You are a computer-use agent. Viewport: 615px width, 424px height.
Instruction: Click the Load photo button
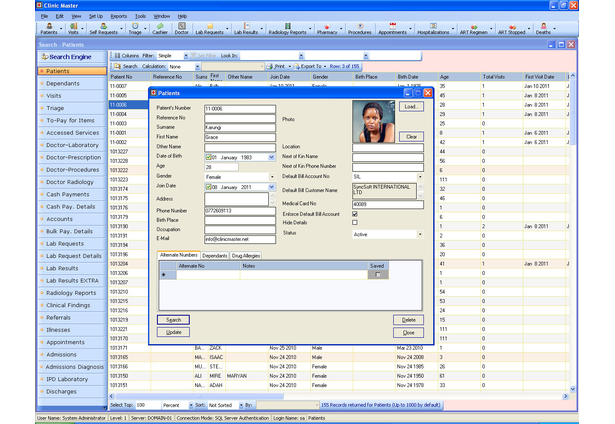click(411, 107)
